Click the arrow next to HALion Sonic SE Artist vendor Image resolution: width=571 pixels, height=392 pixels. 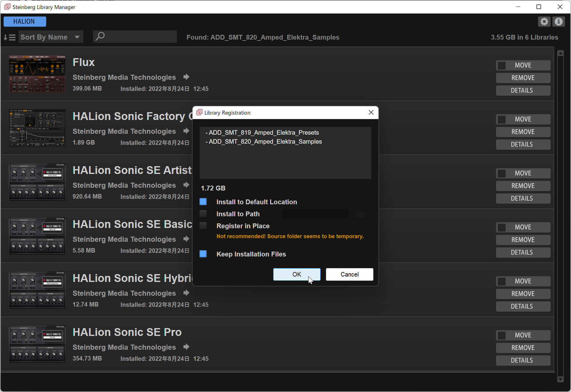[x=186, y=185]
